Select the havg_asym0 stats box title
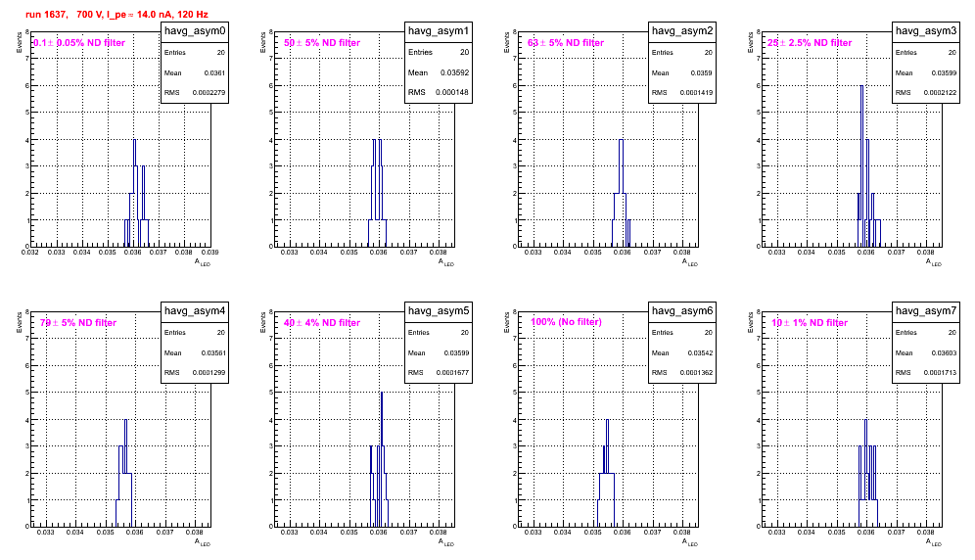This screenshot has width=975, height=560. pos(195,31)
